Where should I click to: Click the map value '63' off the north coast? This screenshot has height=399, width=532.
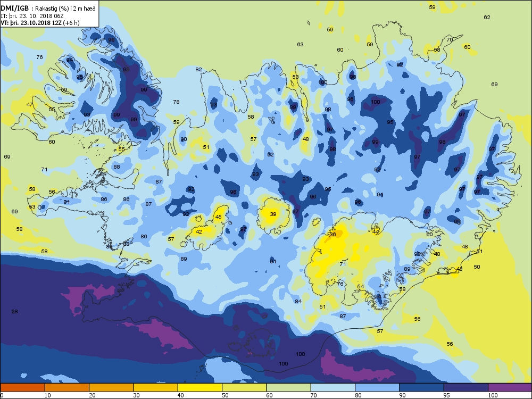coord(300,45)
